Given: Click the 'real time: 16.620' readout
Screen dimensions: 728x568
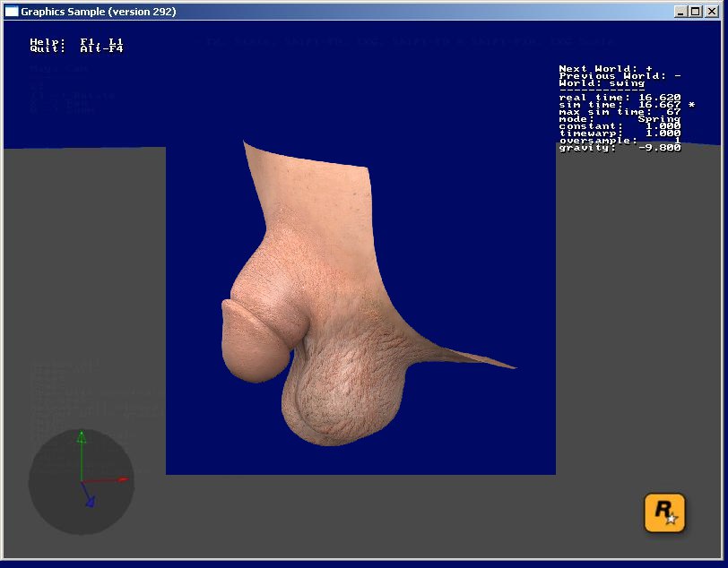Looking at the screenshot, I should 620,98.
